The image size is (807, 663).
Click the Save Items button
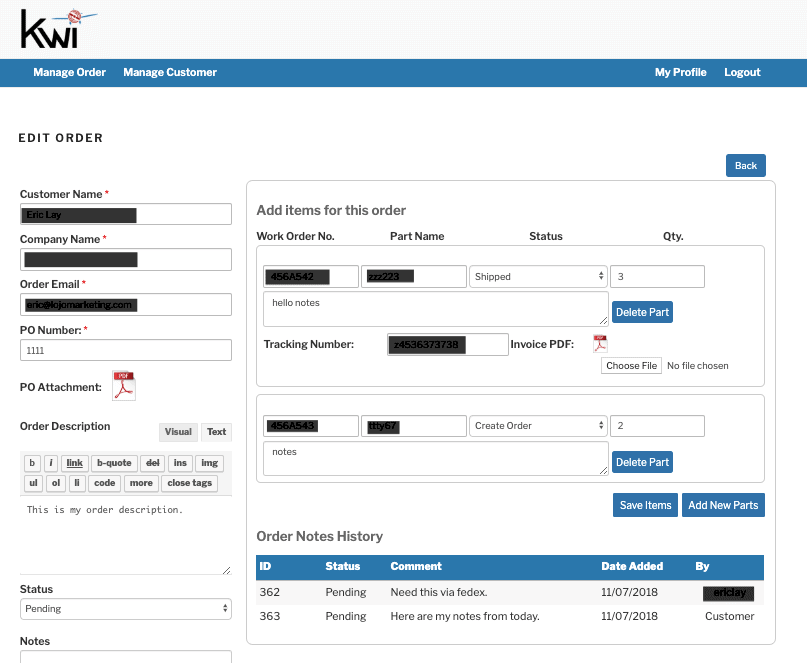click(645, 505)
